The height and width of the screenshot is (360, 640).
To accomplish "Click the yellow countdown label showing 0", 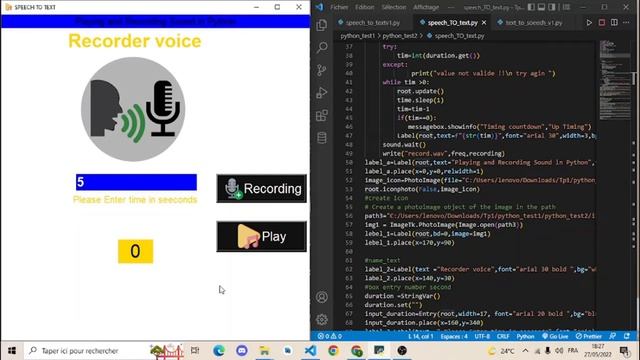I will click(x=136, y=251).
